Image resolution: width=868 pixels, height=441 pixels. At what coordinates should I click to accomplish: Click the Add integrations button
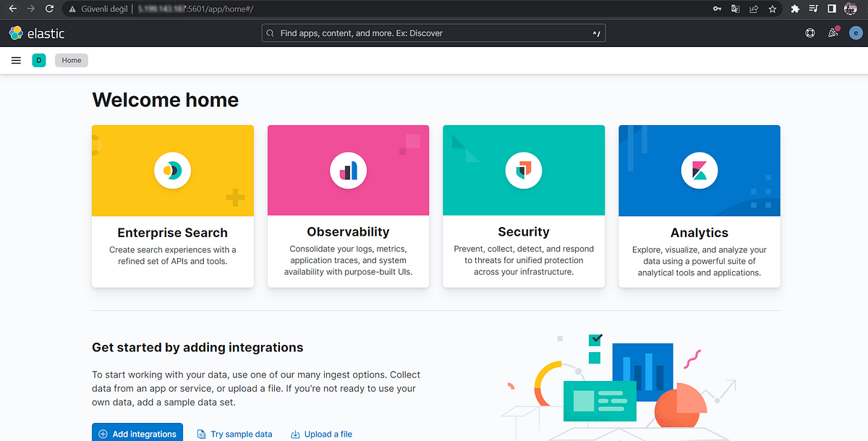tap(137, 433)
